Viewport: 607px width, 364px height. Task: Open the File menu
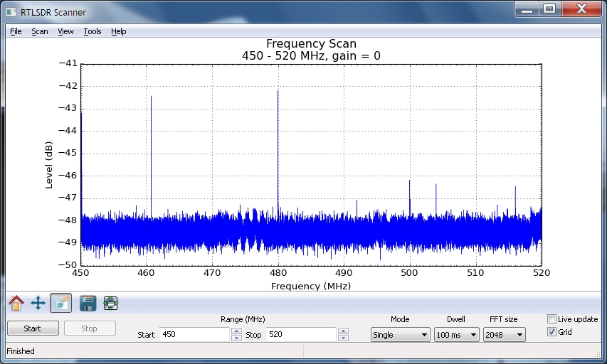point(16,31)
